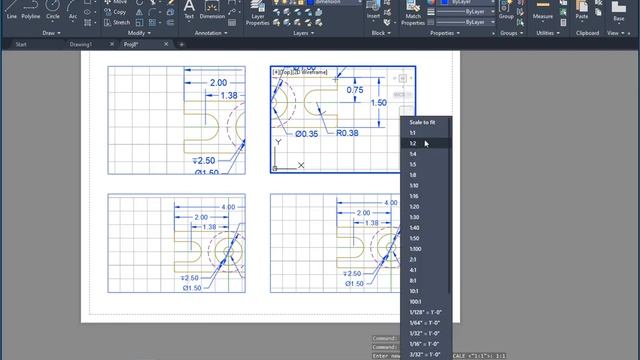
Task: Choose 1/128" = 1'-0" scale
Action: (425, 312)
